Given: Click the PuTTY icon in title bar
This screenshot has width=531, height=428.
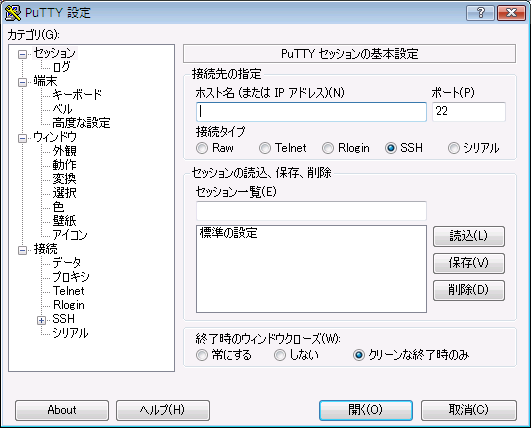Looking at the screenshot, I should (13, 13).
